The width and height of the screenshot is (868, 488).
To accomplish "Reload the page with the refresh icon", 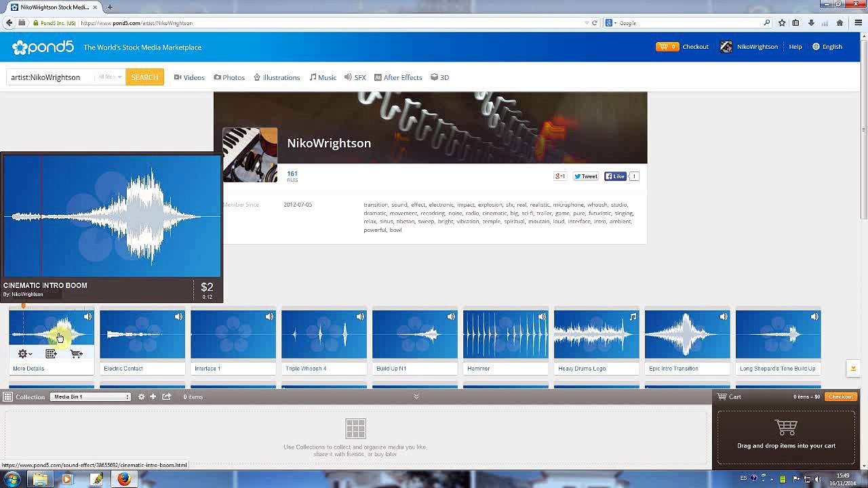I will [x=595, y=22].
